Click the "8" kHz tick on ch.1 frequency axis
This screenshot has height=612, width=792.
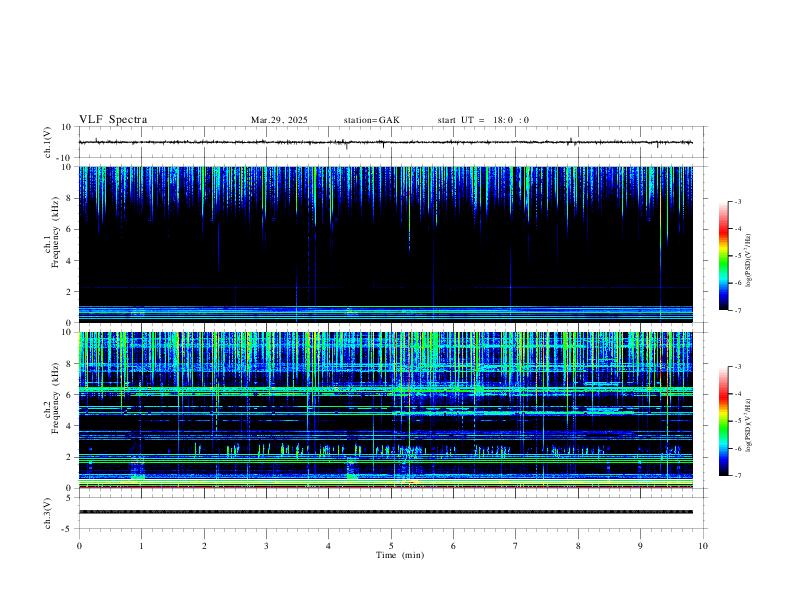tap(69, 198)
